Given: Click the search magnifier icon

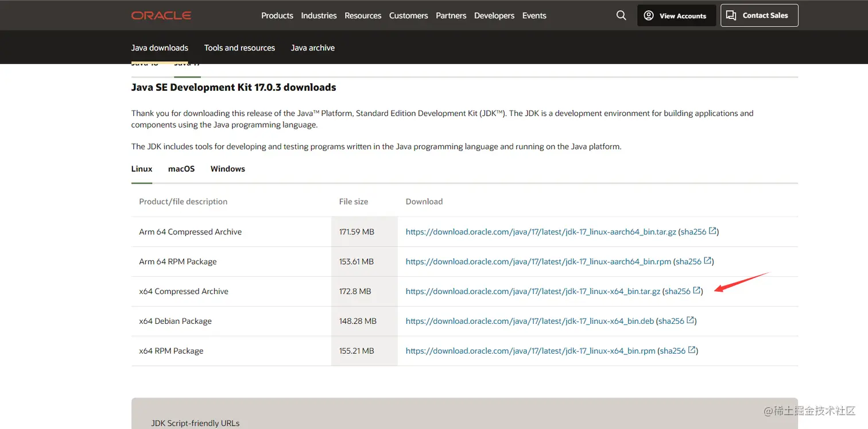Looking at the screenshot, I should tap(621, 16).
